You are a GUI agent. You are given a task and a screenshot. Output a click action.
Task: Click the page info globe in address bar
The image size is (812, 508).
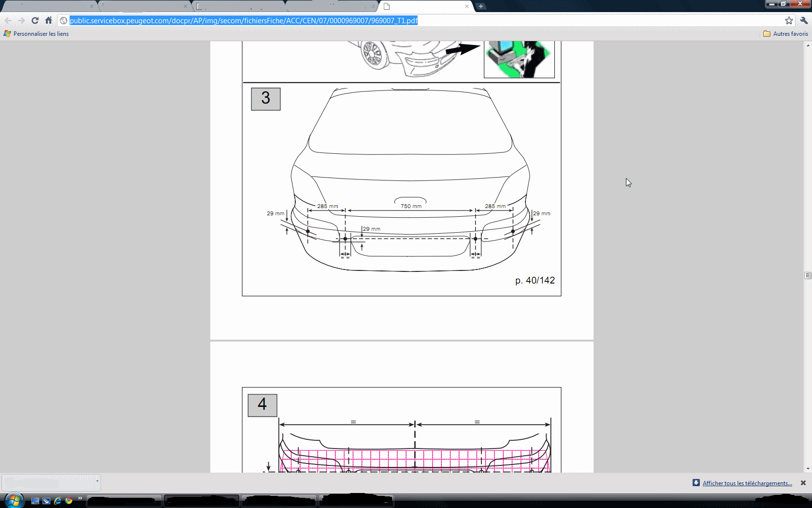(x=63, y=20)
